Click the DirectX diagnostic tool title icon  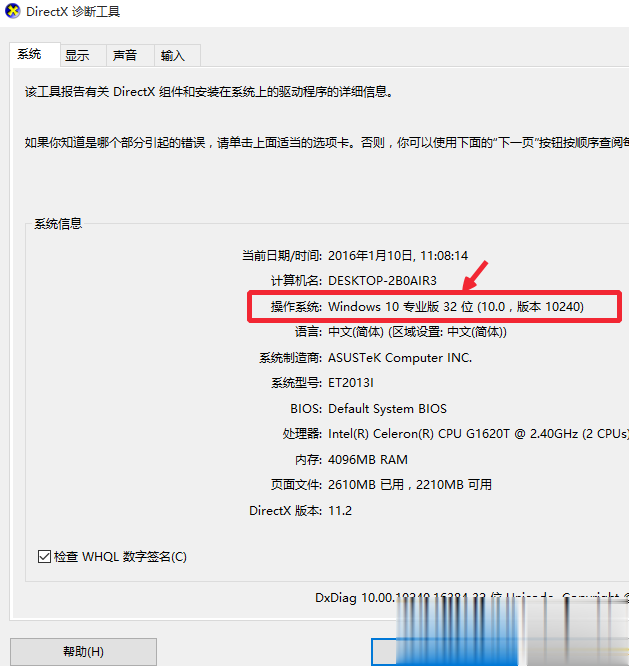tap(12, 11)
